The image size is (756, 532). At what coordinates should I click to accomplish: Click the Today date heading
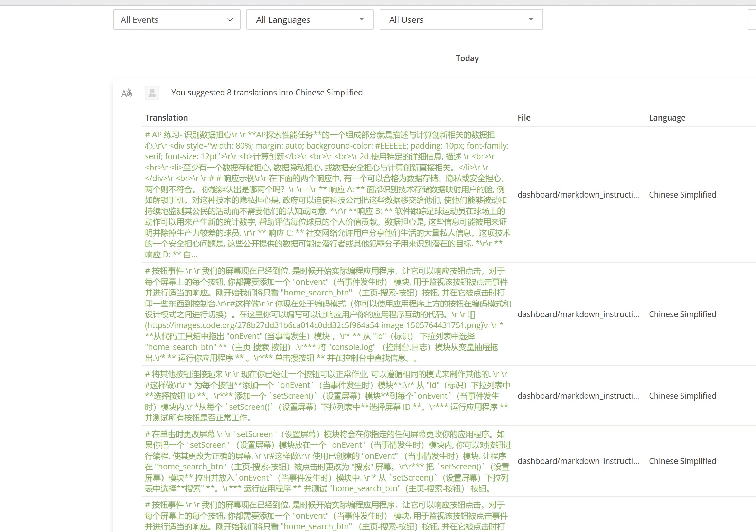(x=467, y=58)
